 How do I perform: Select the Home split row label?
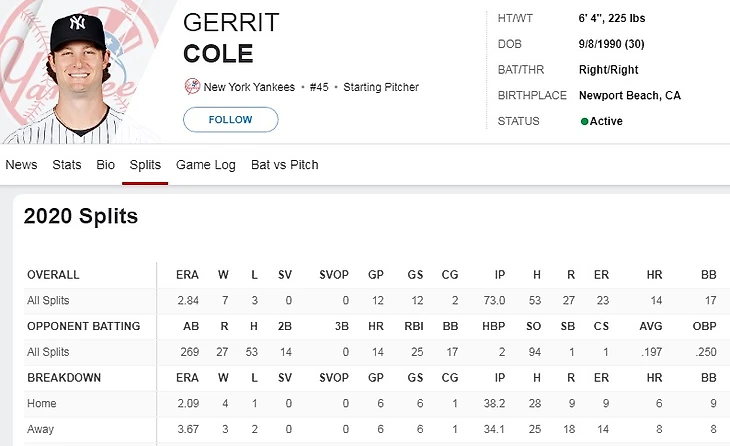point(42,403)
